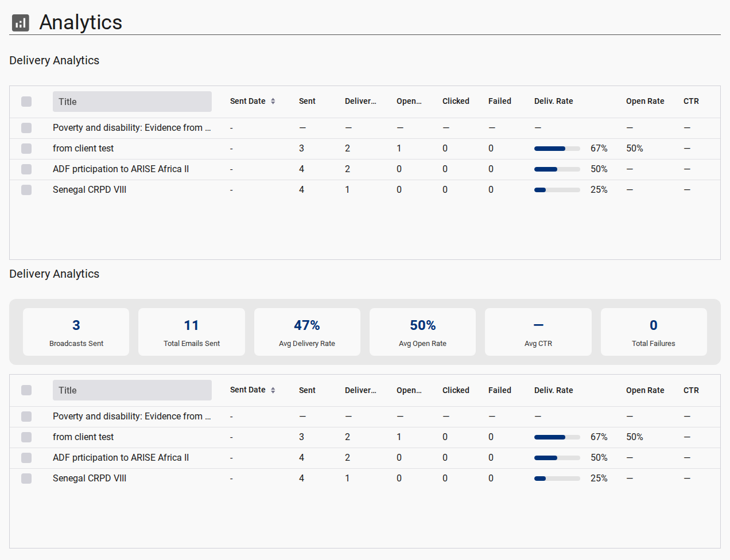Check ADF prticipation row in lower table
Screen dimensions: 730x560
(26, 458)
